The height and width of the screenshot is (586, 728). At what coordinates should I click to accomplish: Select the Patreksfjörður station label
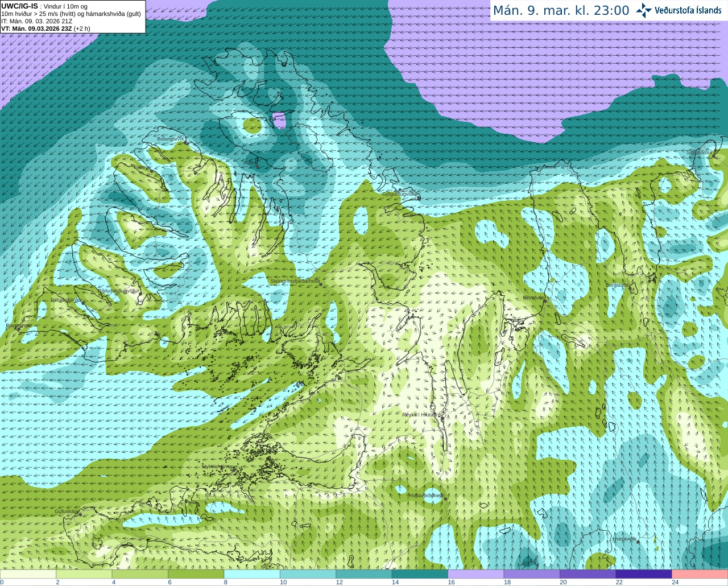(66, 299)
